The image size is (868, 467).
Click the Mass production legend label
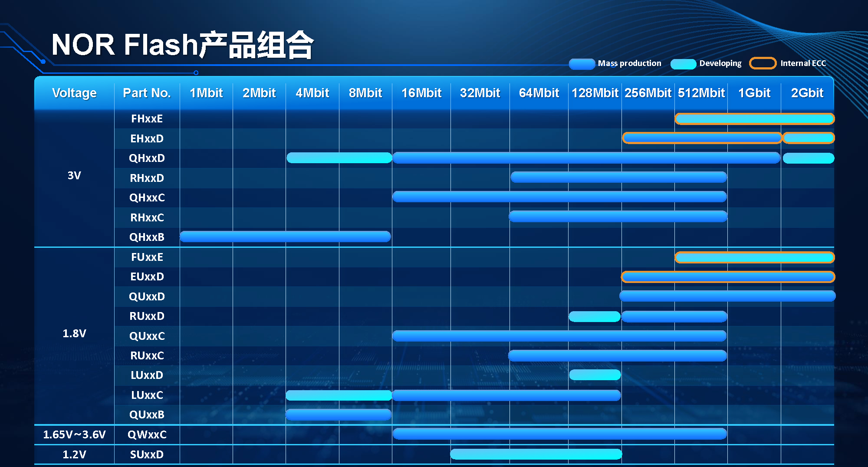(x=629, y=63)
